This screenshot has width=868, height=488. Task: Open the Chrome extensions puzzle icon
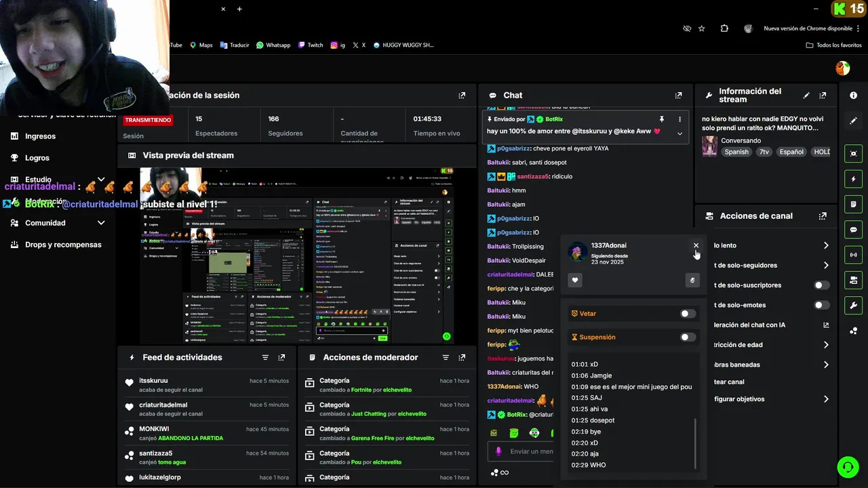point(724,28)
